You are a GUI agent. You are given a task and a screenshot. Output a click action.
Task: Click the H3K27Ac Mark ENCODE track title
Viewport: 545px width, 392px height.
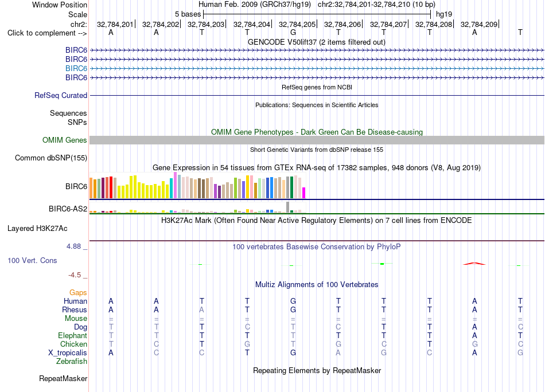(x=316, y=221)
